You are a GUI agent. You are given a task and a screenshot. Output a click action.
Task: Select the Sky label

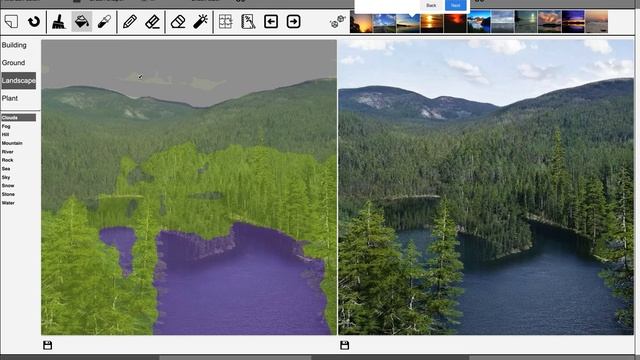tap(6, 177)
